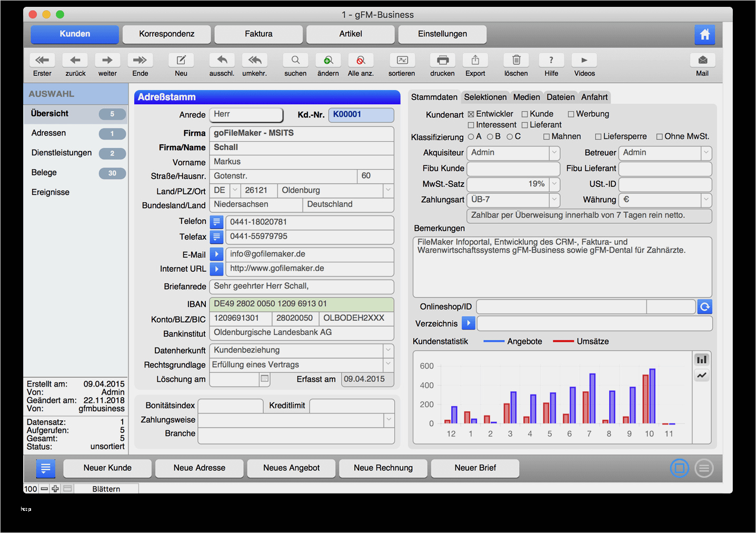756x533 pixels.
Task: Switch chart to bar graph icon
Action: tap(701, 360)
